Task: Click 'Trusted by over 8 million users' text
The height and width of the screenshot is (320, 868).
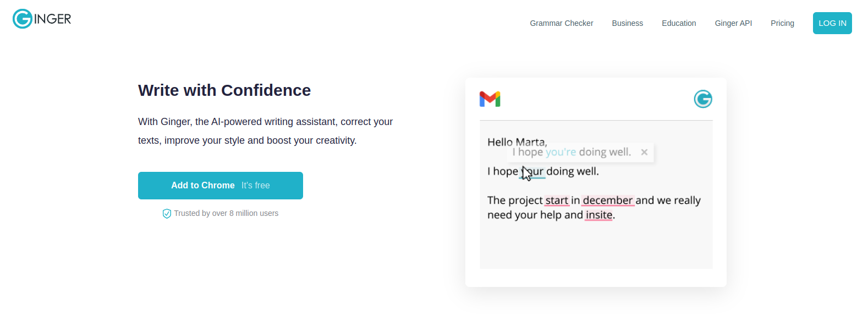Action: pos(226,213)
